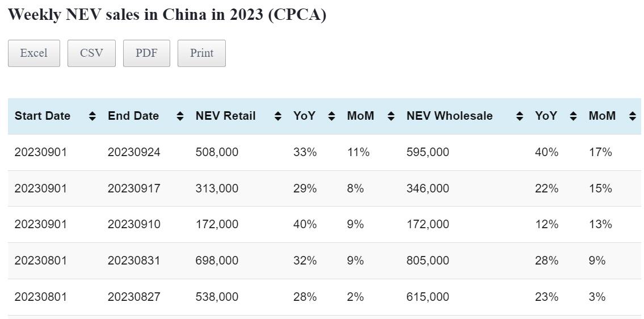Select the NEV Wholesale header label
644x319 pixels.
[x=449, y=116]
